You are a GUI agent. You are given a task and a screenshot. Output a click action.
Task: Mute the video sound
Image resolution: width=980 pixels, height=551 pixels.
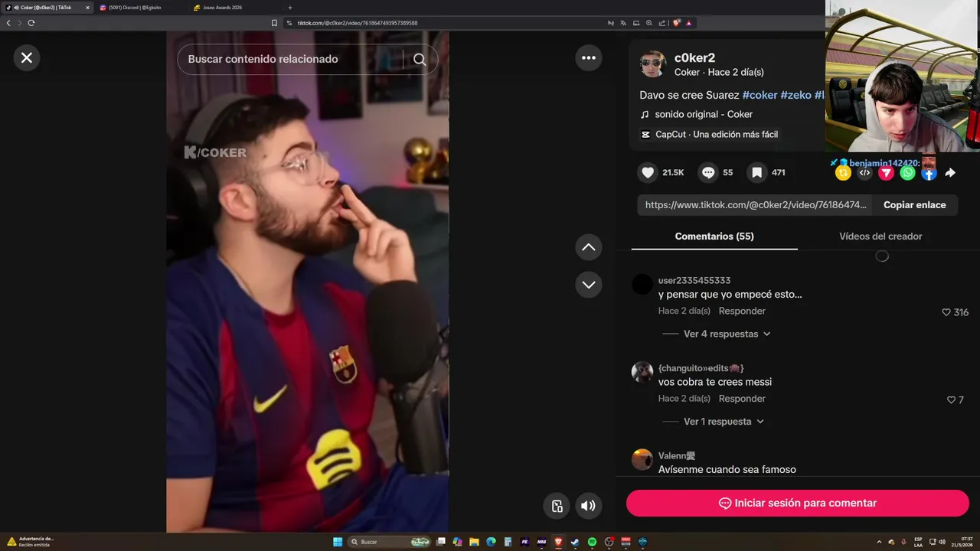(588, 506)
